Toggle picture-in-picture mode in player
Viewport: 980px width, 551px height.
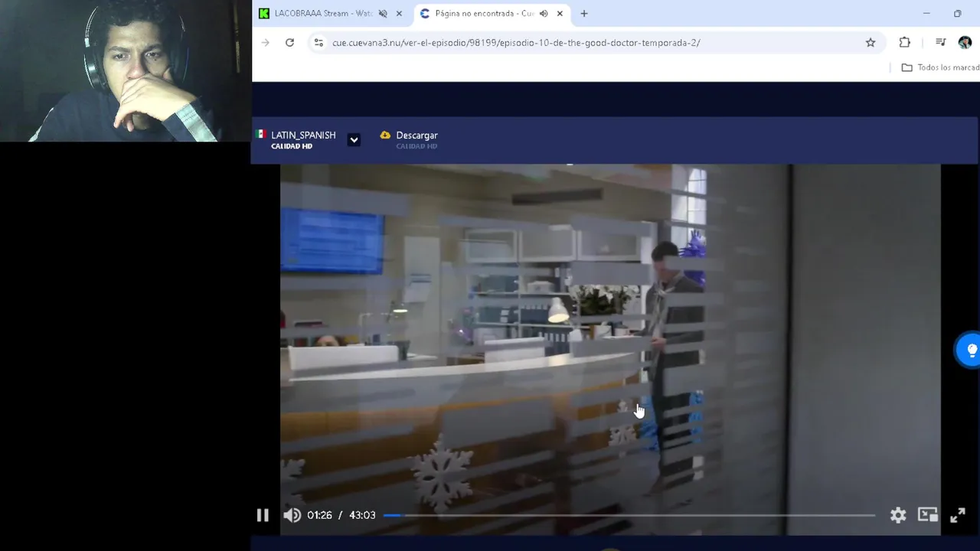point(928,515)
